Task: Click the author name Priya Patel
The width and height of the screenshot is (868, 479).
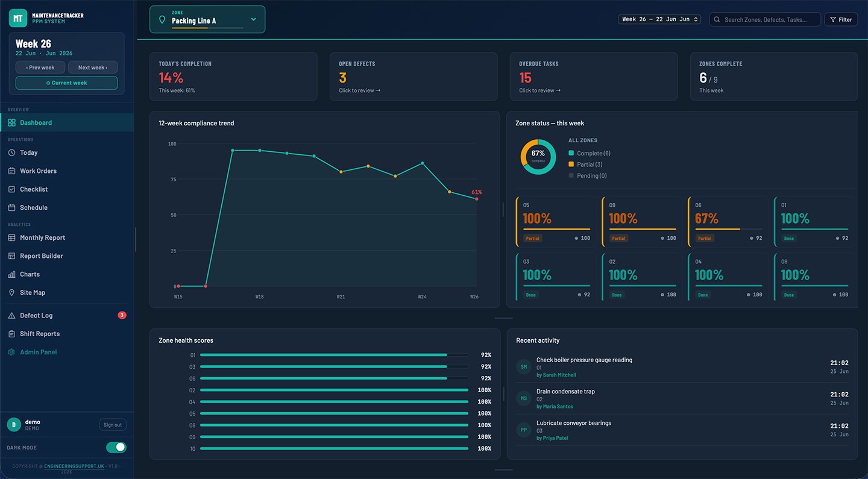Action: [x=555, y=438]
